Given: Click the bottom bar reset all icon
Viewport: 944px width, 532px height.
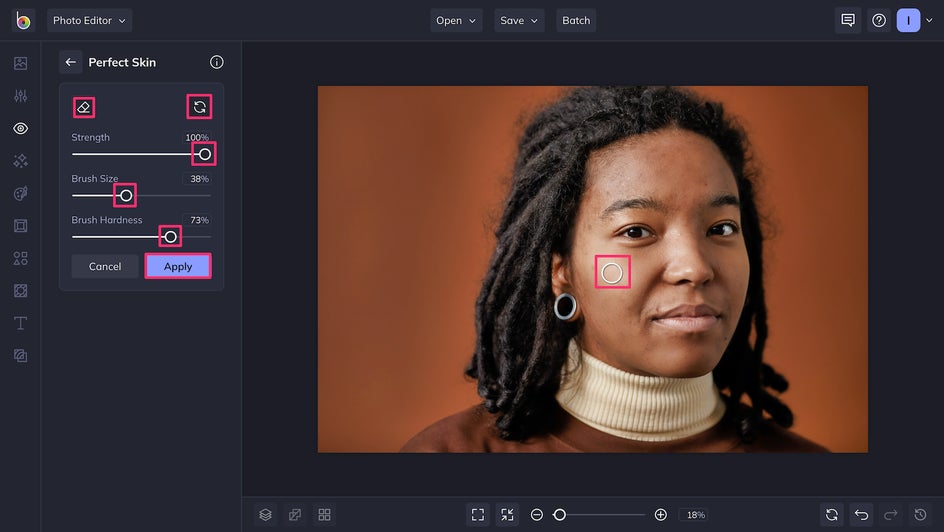Looking at the screenshot, I should pos(831,515).
